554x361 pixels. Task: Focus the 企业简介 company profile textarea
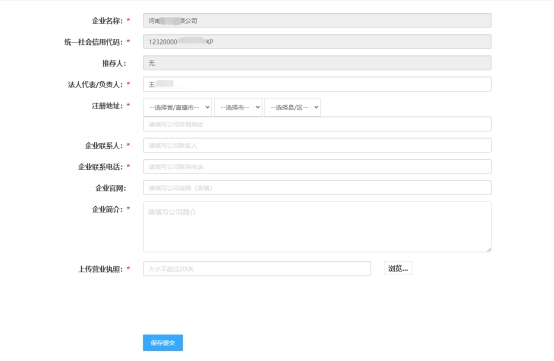(317, 227)
